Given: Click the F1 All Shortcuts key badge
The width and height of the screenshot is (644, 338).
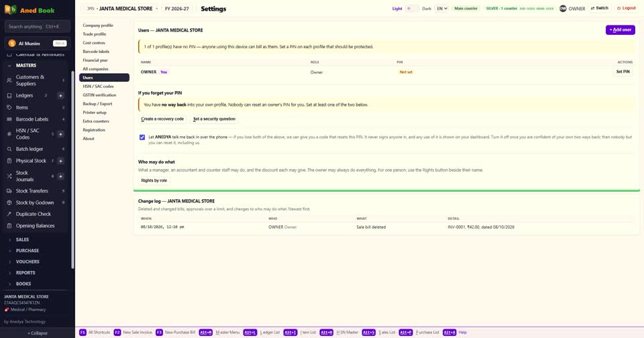Looking at the screenshot, I should (x=83, y=332).
